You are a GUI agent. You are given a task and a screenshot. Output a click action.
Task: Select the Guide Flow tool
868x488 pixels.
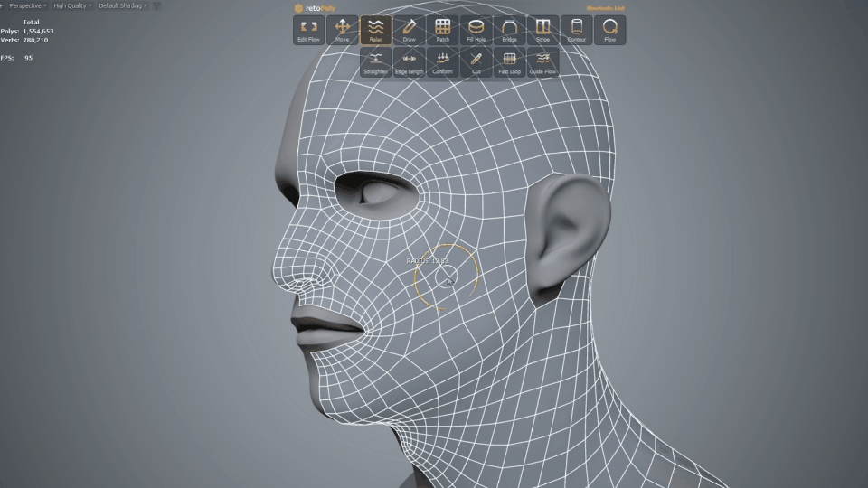coord(543,62)
